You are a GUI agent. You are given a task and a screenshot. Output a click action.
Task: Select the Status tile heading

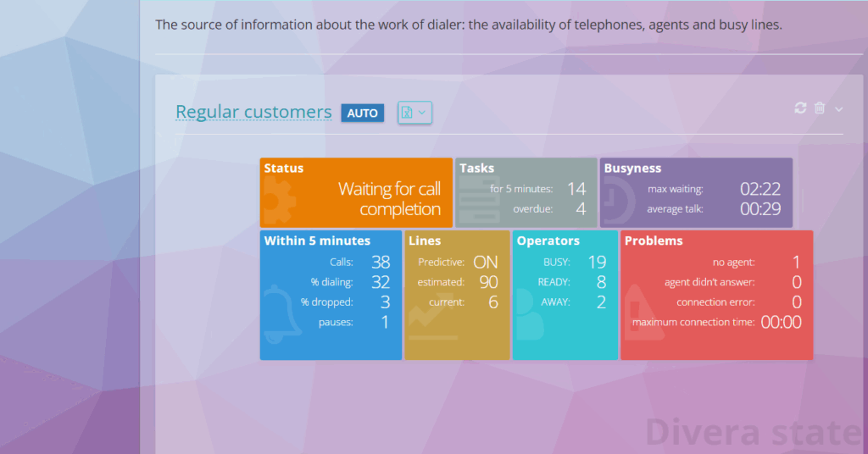284,169
